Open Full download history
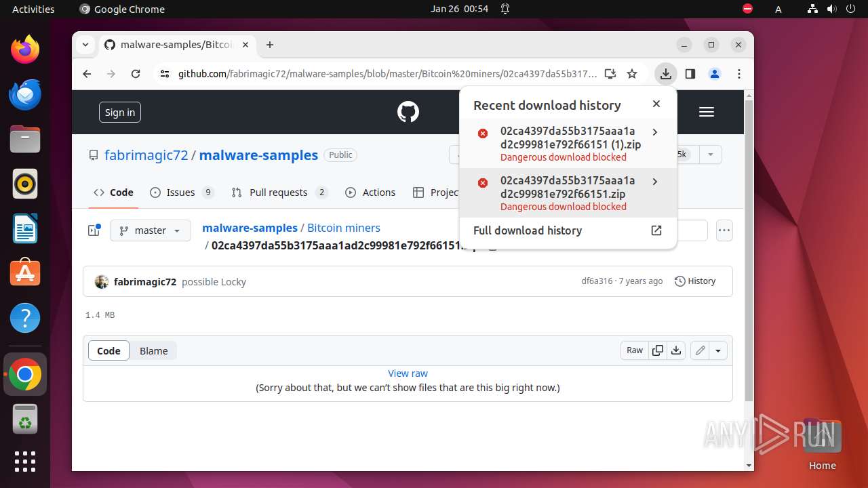Viewport: 868px width, 488px height. tap(568, 230)
